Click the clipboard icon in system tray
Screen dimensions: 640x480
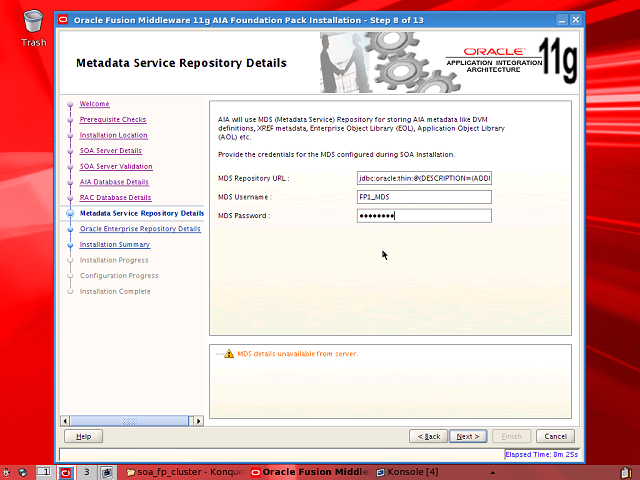(627, 473)
